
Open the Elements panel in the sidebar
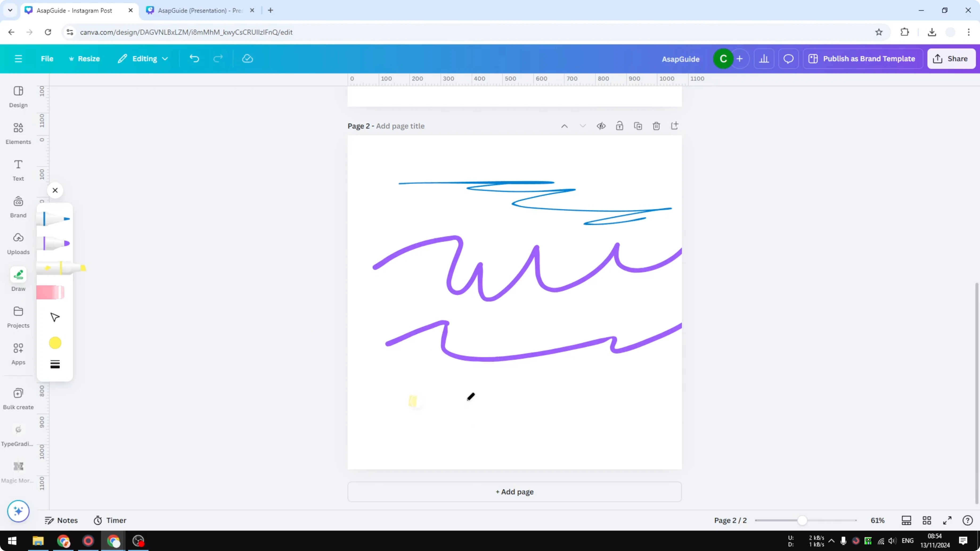tap(18, 132)
